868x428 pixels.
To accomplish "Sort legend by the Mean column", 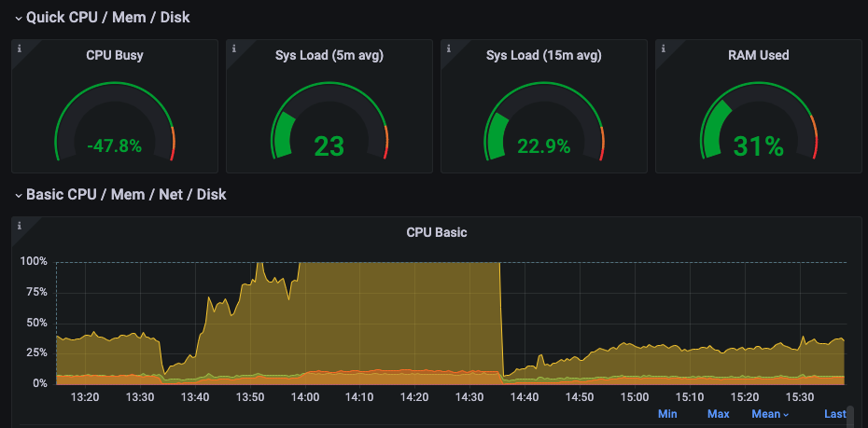I will point(770,414).
